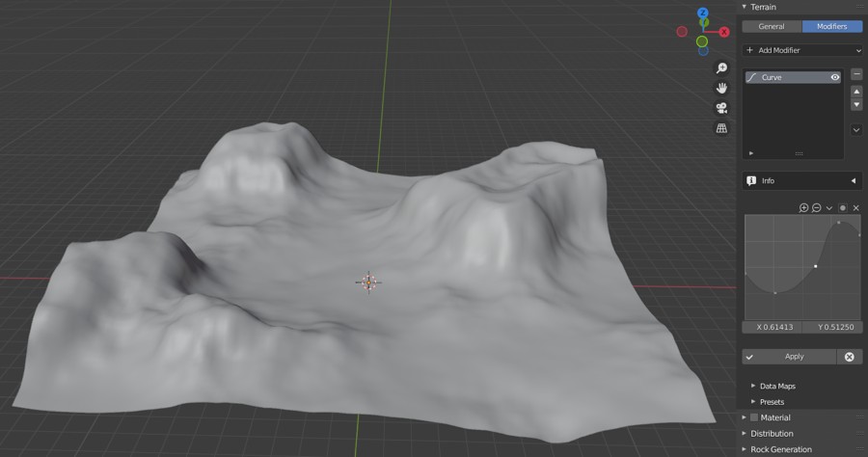The height and width of the screenshot is (457, 868).
Task: Expand the Presets section
Action: pos(753,402)
